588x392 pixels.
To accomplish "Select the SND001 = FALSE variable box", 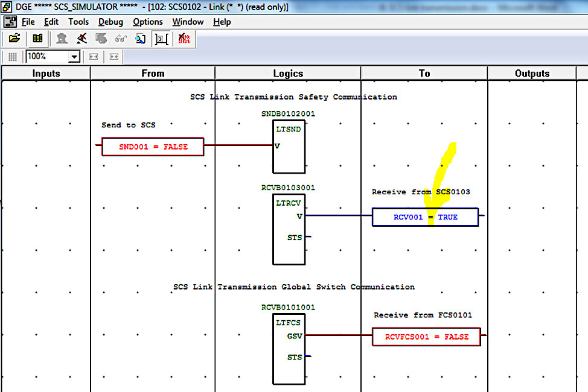I will click(153, 147).
